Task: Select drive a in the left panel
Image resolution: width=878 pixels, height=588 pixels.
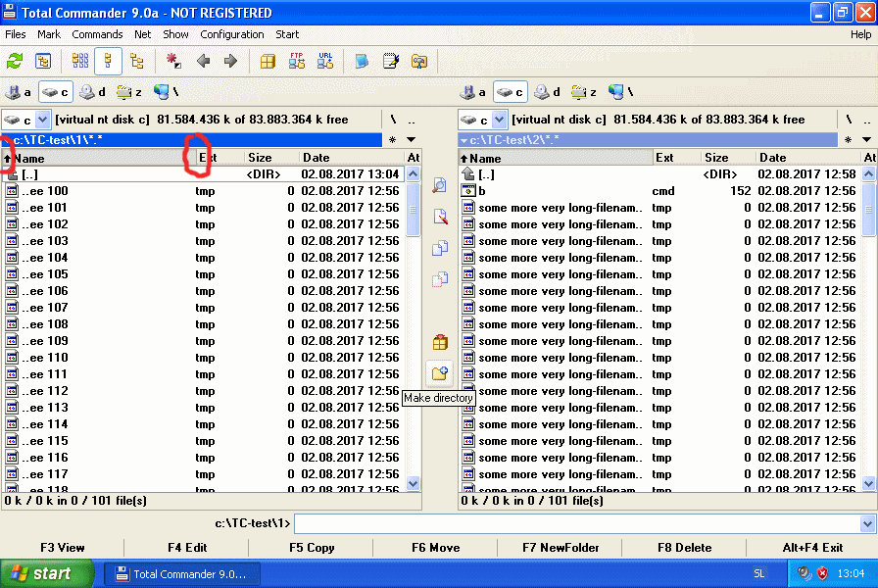Action: pyautogui.click(x=18, y=92)
